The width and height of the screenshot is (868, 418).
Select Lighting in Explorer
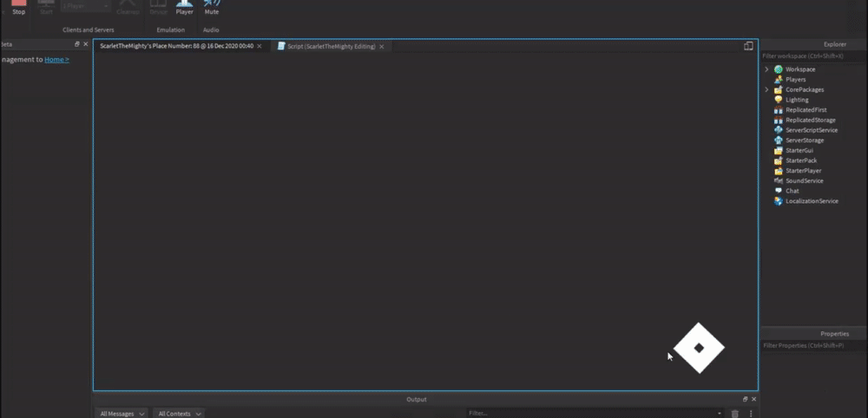tap(797, 100)
